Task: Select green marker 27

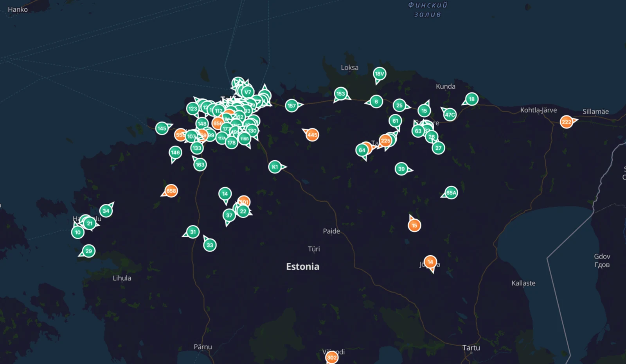Action: tap(438, 148)
